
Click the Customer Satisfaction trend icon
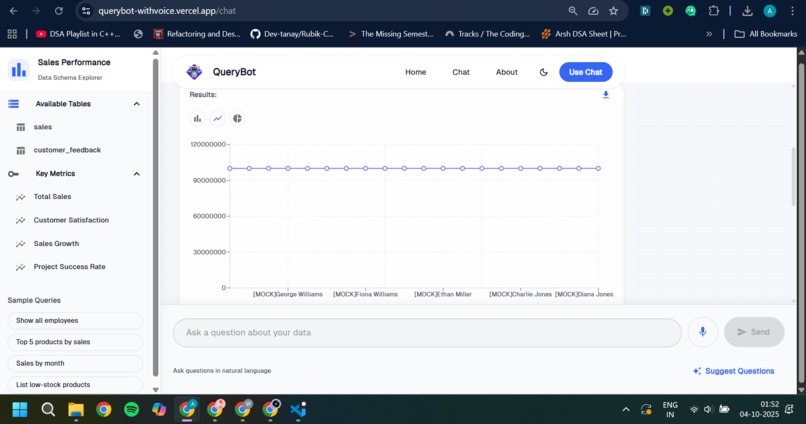click(x=21, y=220)
